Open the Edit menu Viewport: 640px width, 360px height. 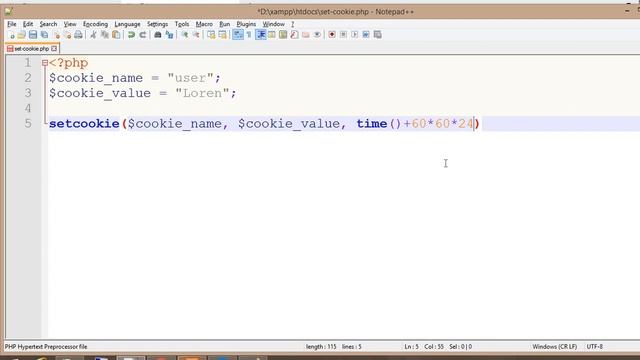pos(28,24)
